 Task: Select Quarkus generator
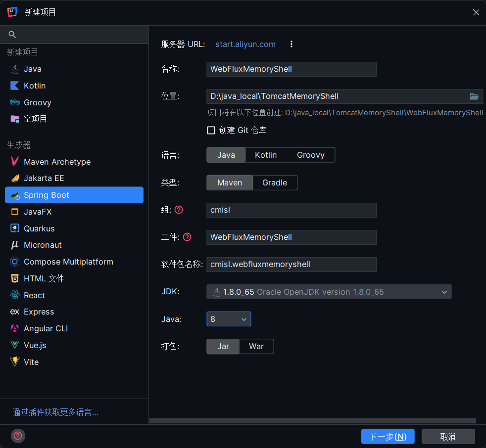pyautogui.click(x=74, y=228)
